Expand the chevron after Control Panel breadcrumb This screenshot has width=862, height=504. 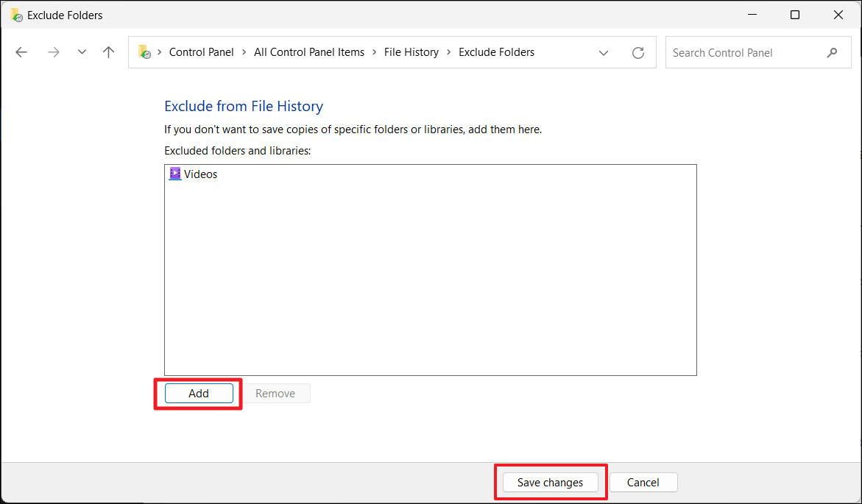tap(244, 52)
